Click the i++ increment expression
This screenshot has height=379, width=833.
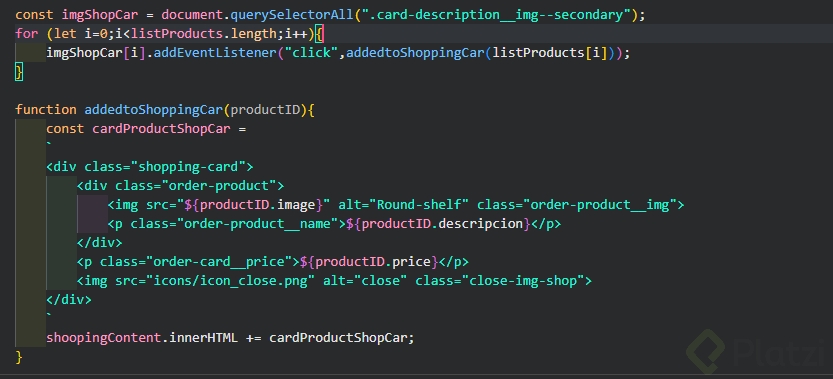tap(296, 34)
